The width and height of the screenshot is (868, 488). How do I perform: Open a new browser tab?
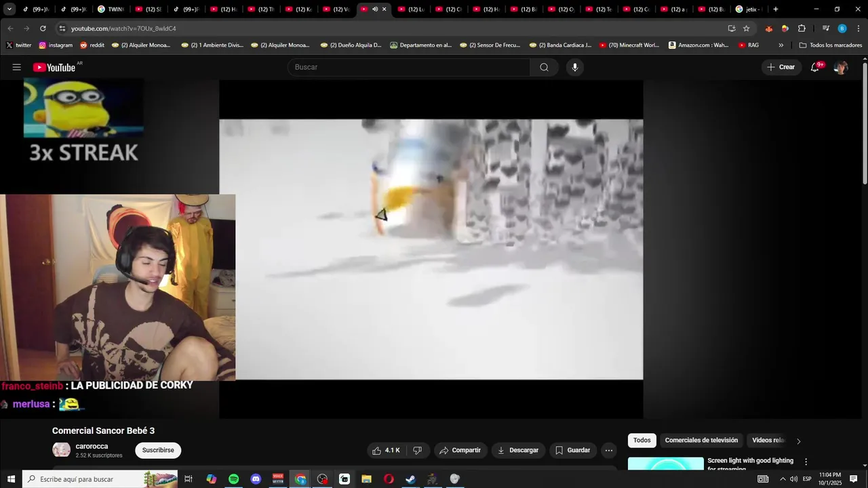(776, 9)
